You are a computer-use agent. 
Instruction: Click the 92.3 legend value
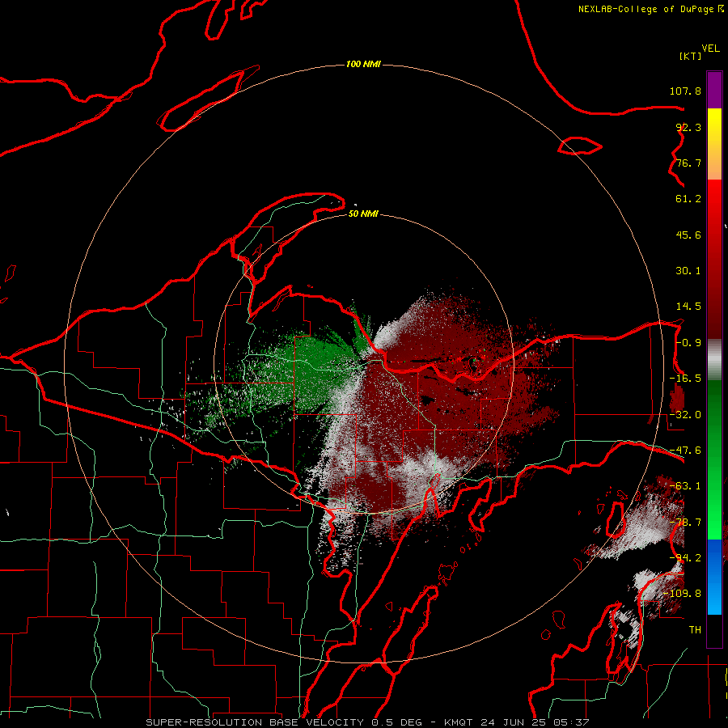[688, 127]
